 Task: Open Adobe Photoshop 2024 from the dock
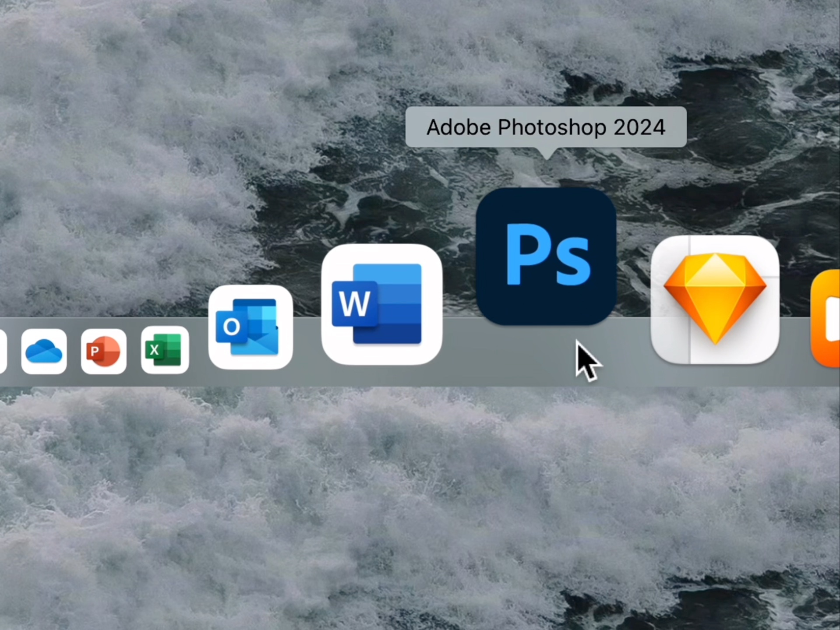tap(546, 256)
